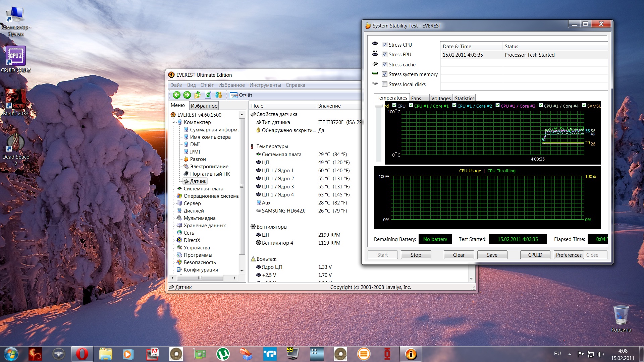Click the Stop button

click(x=416, y=255)
